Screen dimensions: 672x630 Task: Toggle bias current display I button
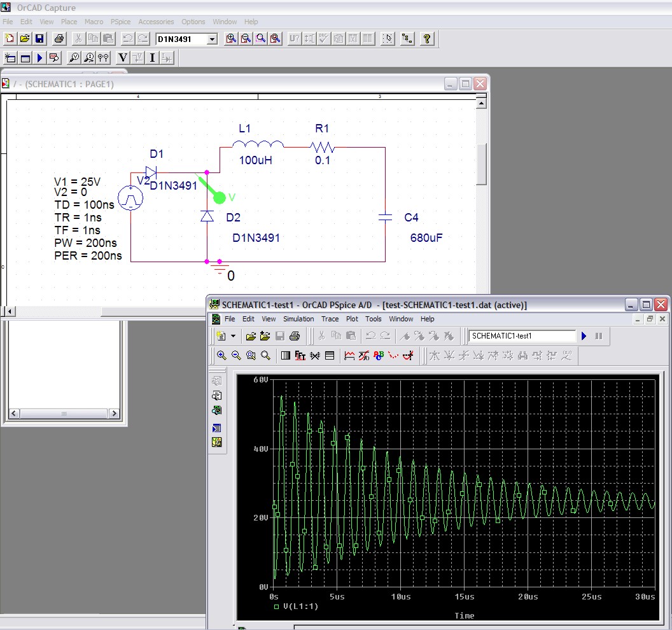point(152,57)
